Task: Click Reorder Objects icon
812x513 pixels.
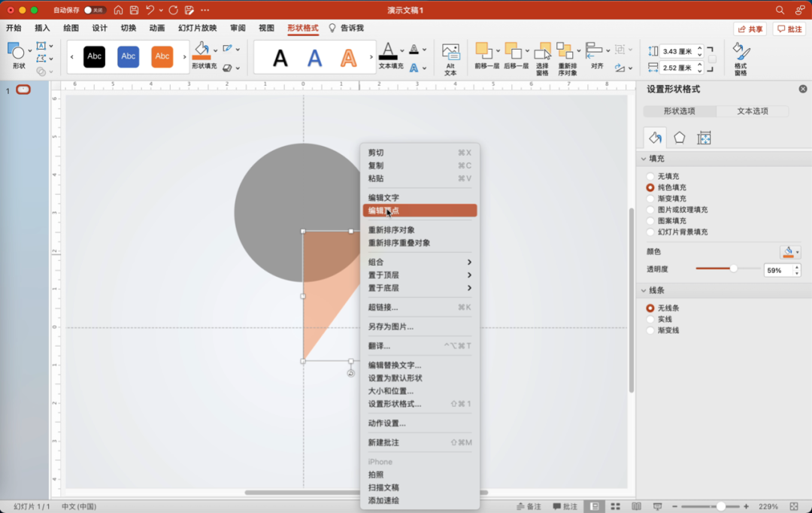Action: [x=565, y=51]
